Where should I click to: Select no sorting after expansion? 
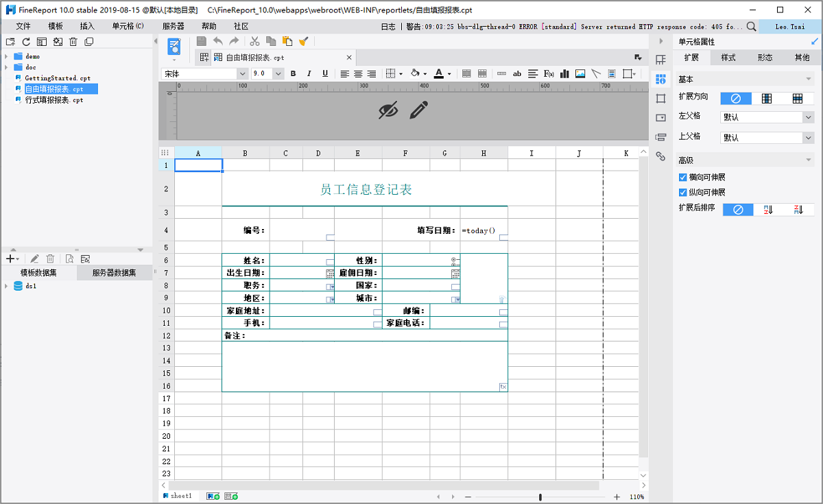tap(738, 210)
